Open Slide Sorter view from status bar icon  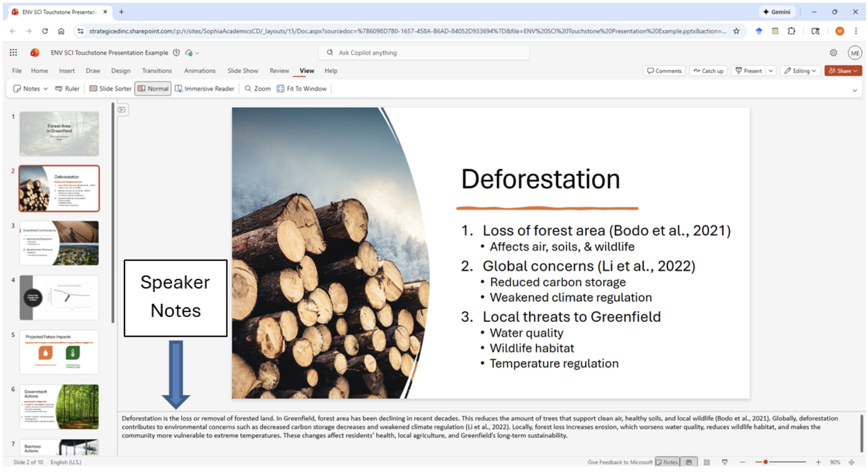[707, 462]
